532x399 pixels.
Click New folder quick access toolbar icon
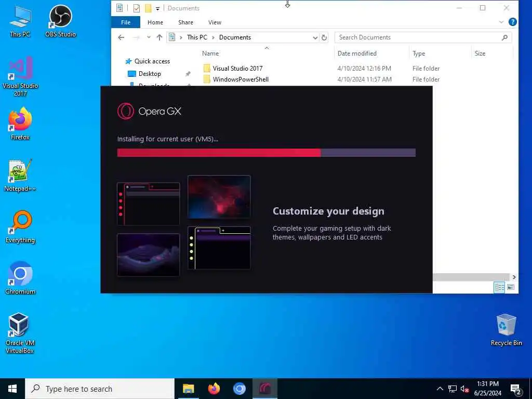148,8
